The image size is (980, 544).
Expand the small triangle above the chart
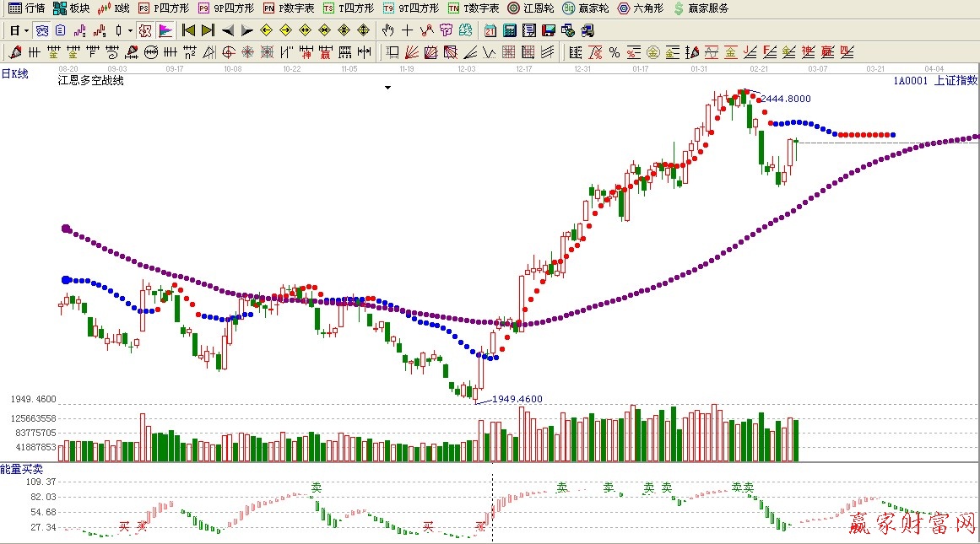(387, 88)
